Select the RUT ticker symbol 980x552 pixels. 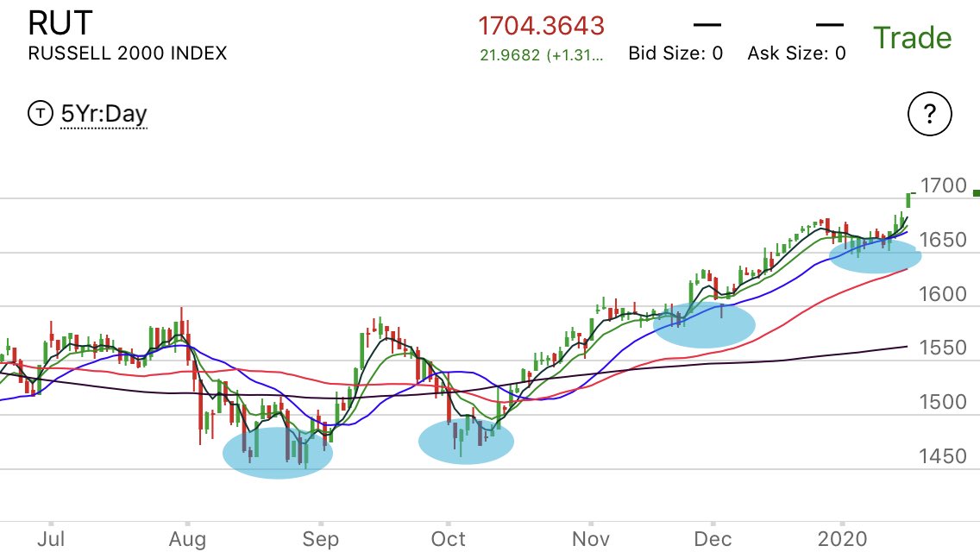[60, 24]
